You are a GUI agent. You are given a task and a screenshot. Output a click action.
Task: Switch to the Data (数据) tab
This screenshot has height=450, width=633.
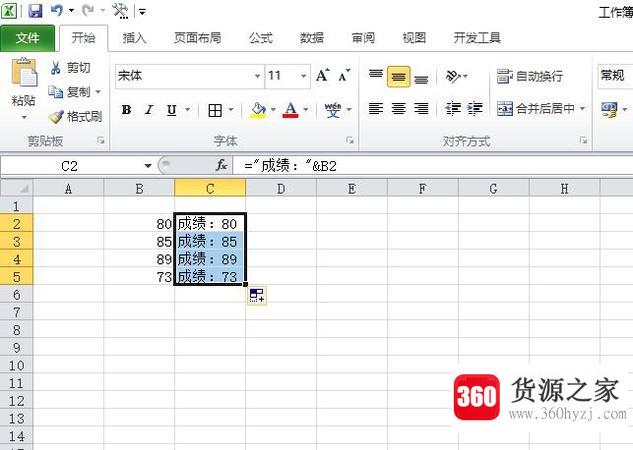click(x=312, y=38)
